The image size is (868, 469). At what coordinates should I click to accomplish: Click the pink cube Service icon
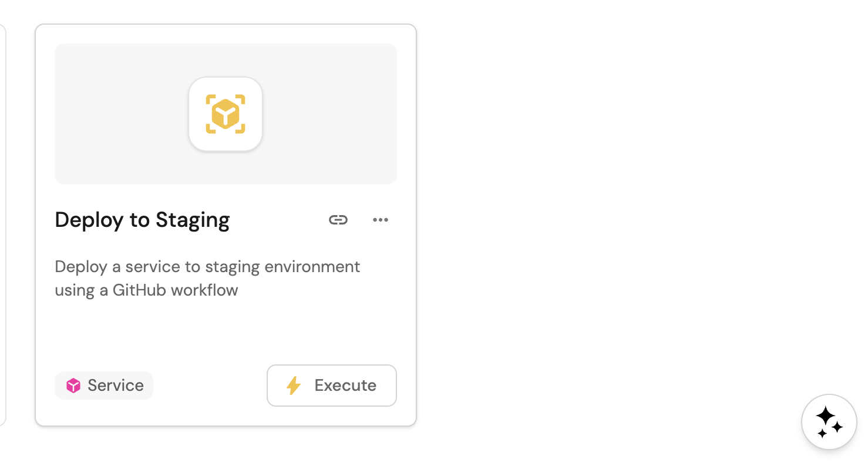73,386
